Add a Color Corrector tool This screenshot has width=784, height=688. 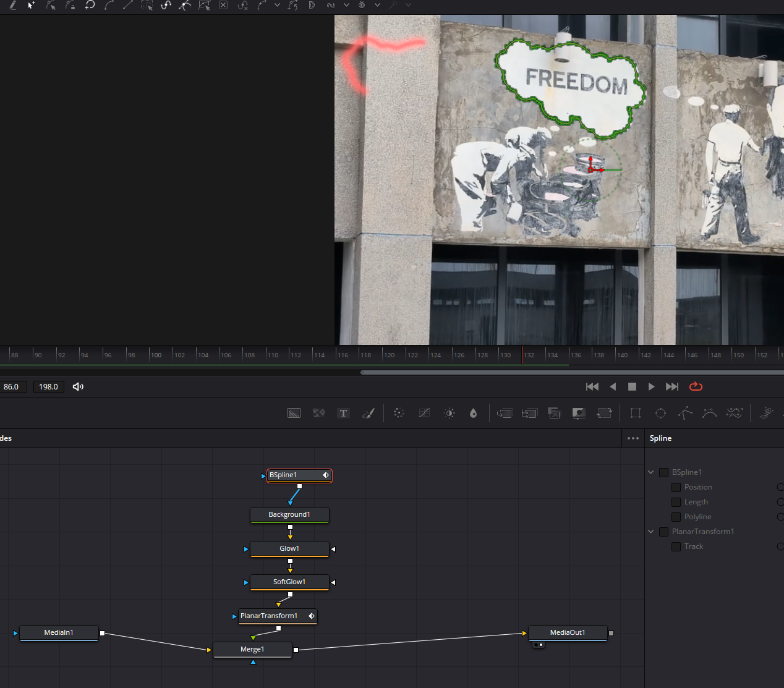[x=399, y=413]
